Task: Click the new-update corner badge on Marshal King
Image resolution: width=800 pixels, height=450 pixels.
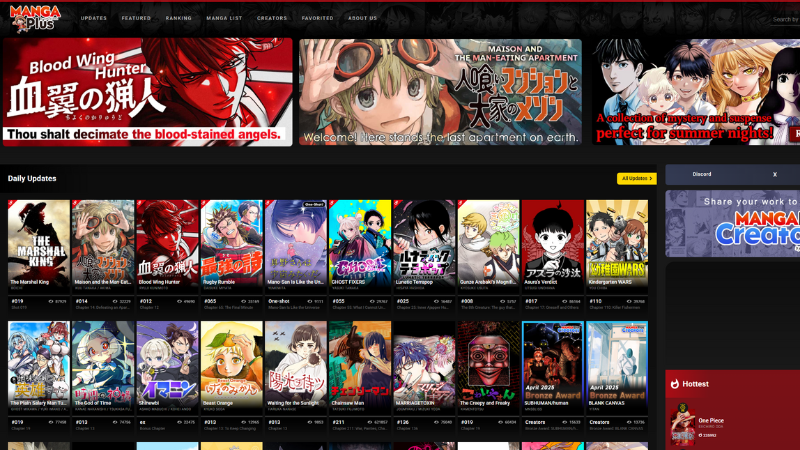Action: pos(12,204)
